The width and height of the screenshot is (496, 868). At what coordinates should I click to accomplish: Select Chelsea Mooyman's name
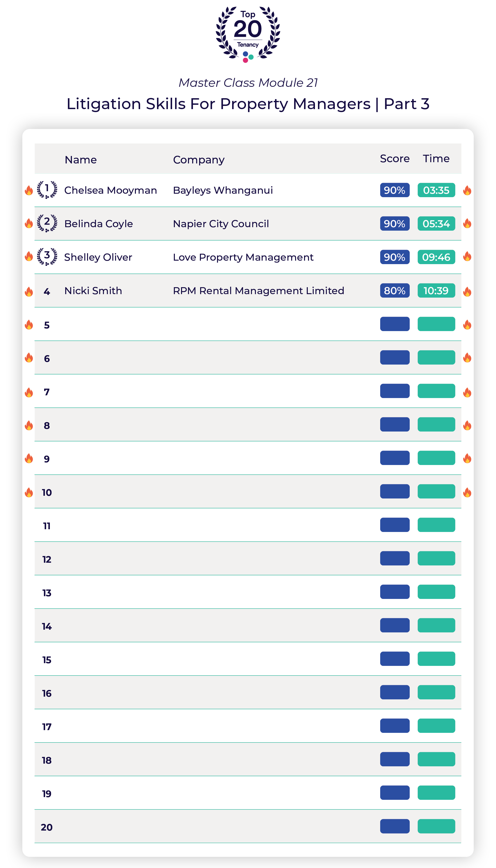110,190
